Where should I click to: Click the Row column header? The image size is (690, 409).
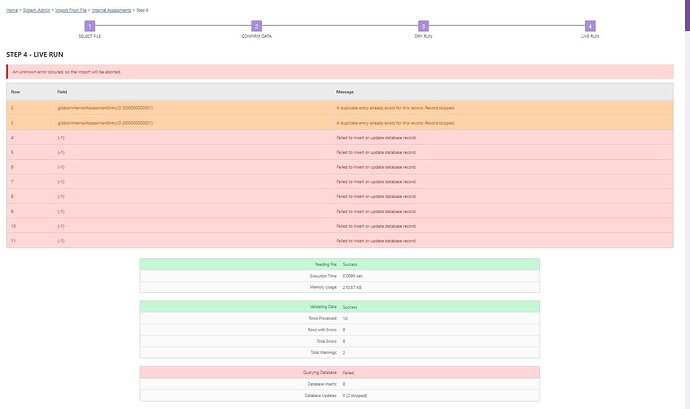coord(15,91)
